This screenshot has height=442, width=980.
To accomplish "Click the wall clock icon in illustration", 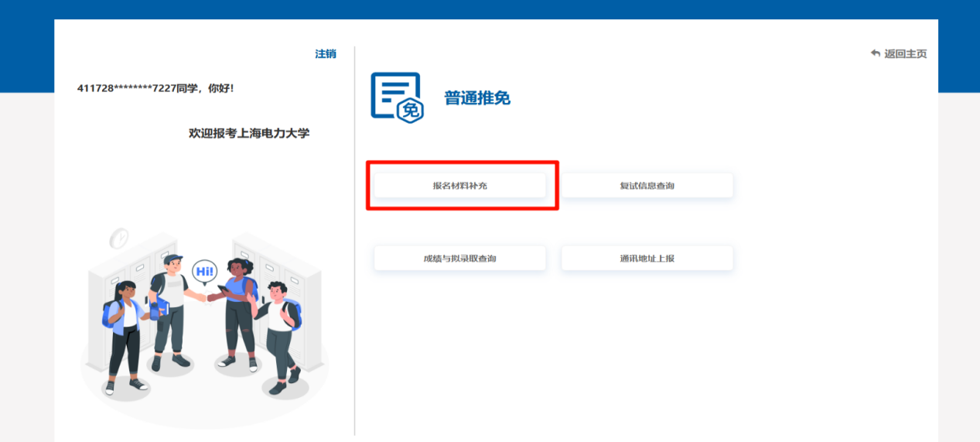I will pyautogui.click(x=118, y=238).
